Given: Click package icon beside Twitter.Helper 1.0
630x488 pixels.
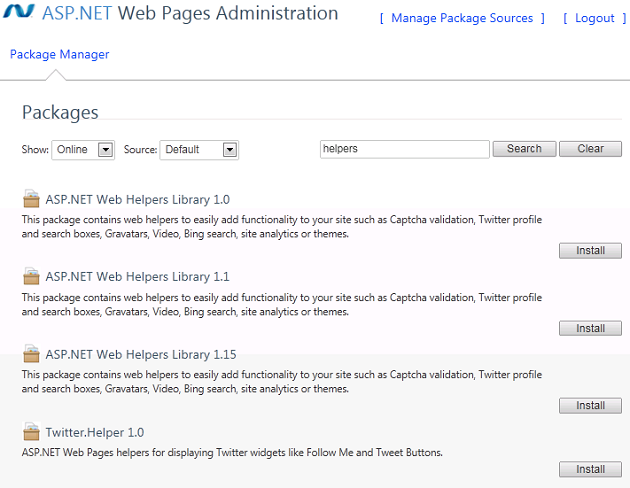Looking at the screenshot, I should pyautogui.click(x=31, y=431).
